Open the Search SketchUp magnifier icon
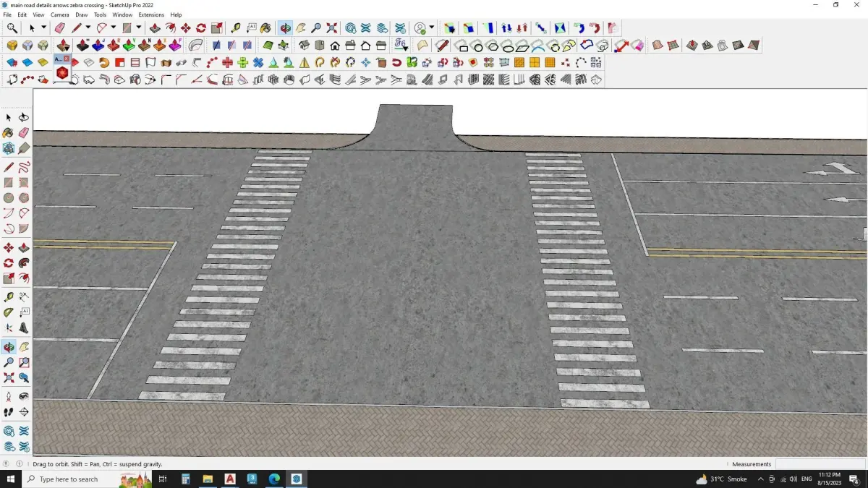Screen dimensions: 868x488 (12, 28)
